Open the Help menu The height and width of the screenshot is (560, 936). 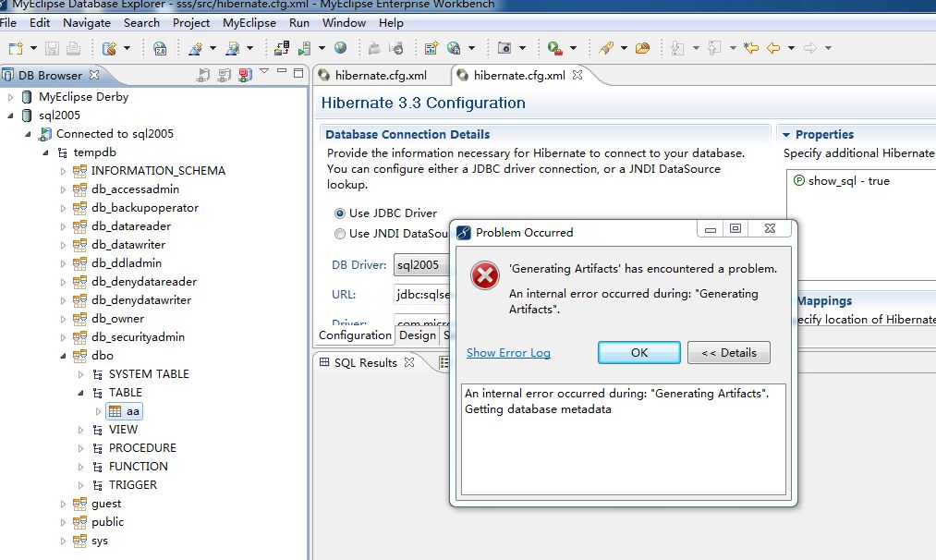point(391,23)
